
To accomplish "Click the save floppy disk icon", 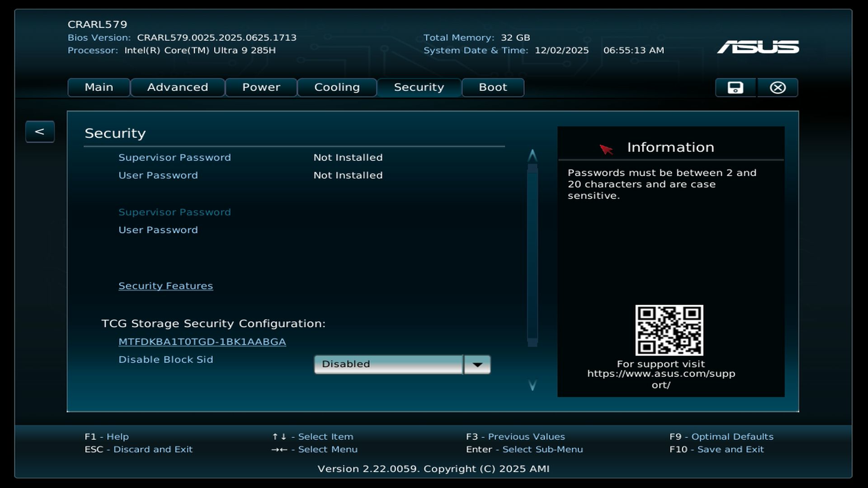I will pos(735,88).
